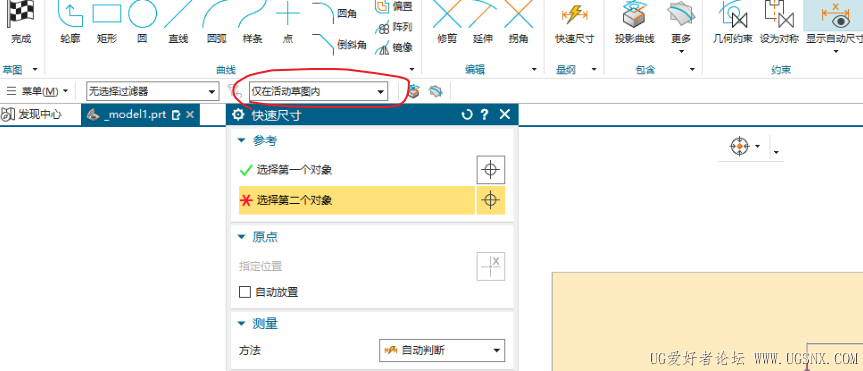Click the icon right after the scope dropdown
Screen dimensions: 863x371
[x=414, y=91]
